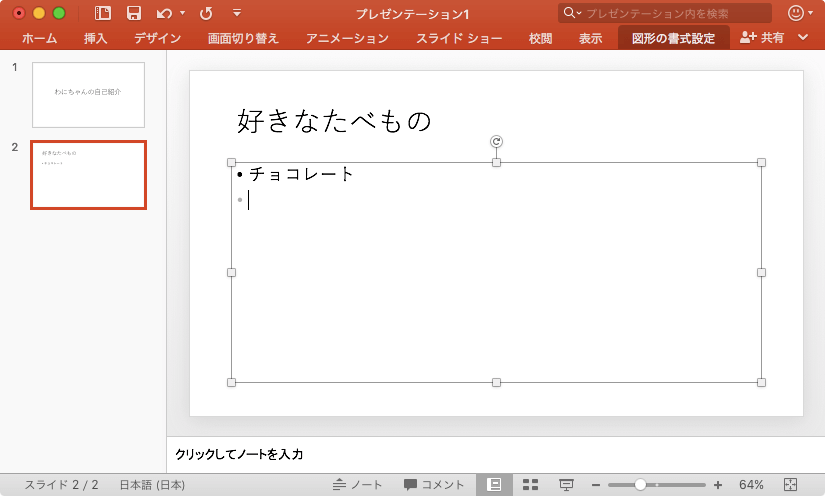Open the コメント pane button
Viewport: 825px width, 496px height.
(x=434, y=485)
